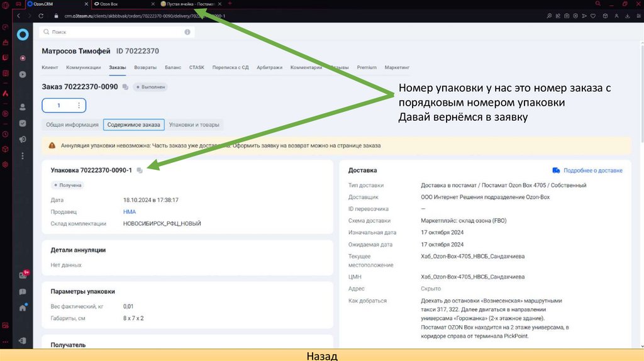This screenshot has height=361, width=644.
Task: Open browser easy setup menu icon
Action: coord(639,16)
